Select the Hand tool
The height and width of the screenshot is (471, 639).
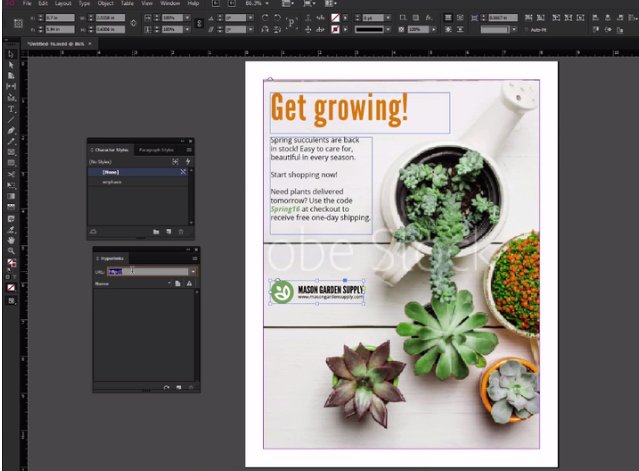11,240
